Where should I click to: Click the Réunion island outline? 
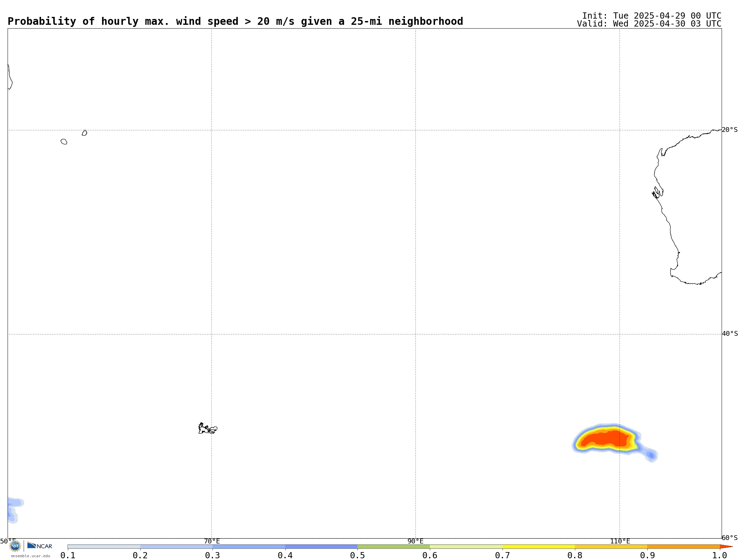click(64, 142)
